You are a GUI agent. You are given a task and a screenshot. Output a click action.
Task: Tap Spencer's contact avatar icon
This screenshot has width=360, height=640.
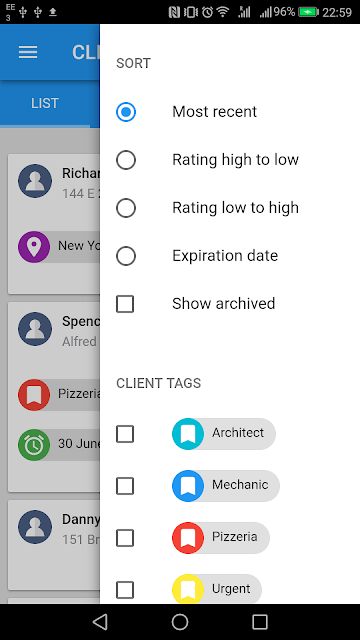pyautogui.click(x=35, y=329)
